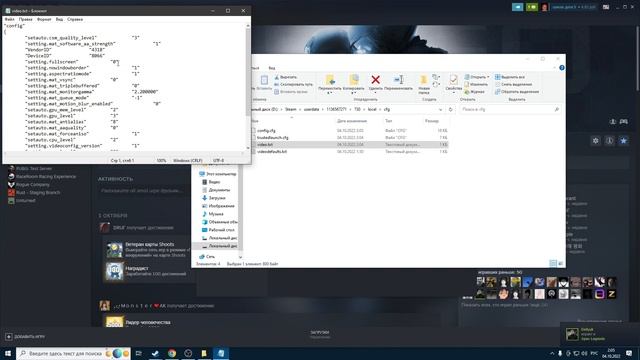
Task: Expand address bar history dropdown in Explorer
Action: pos(440,109)
